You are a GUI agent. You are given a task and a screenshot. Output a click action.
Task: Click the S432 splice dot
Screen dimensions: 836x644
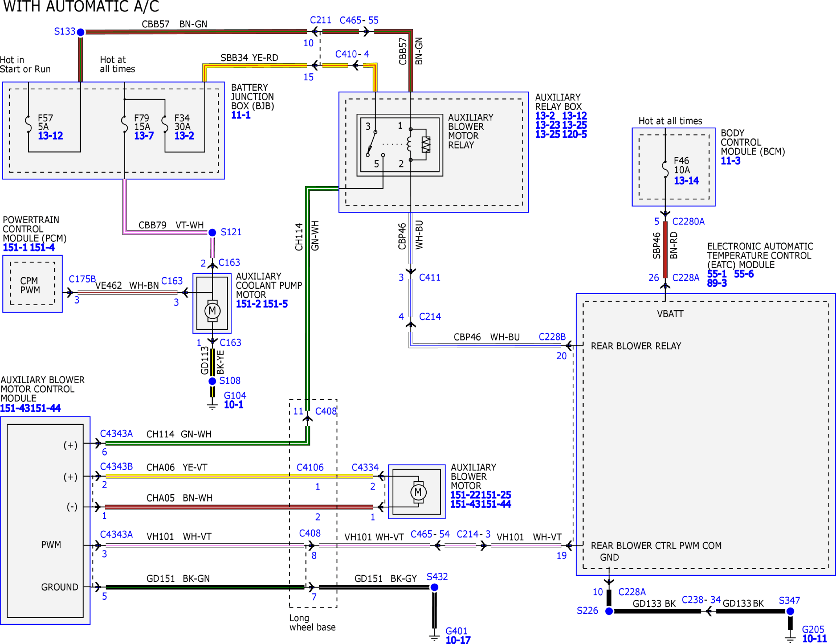[x=434, y=588]
